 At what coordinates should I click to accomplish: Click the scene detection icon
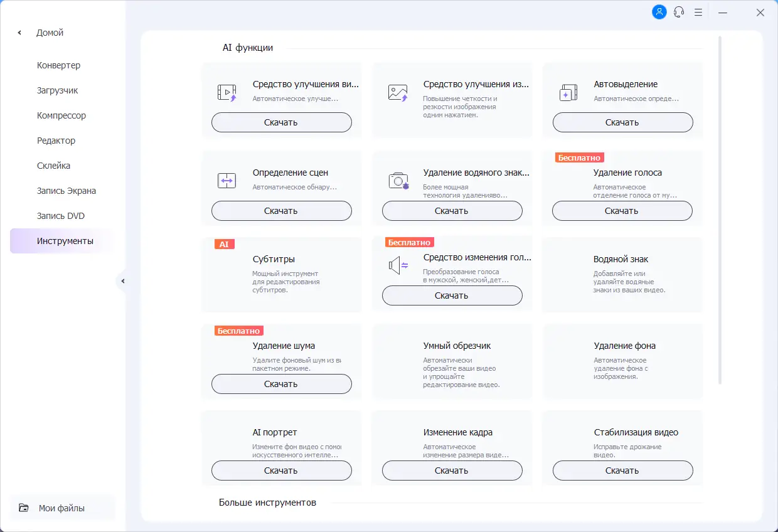[x=226, y=181]
